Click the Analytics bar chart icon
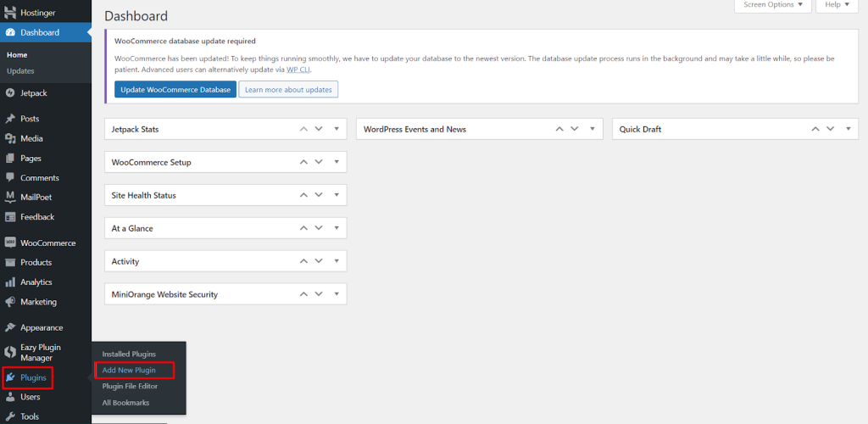The image size is (868, 424). tap(10, 282)
